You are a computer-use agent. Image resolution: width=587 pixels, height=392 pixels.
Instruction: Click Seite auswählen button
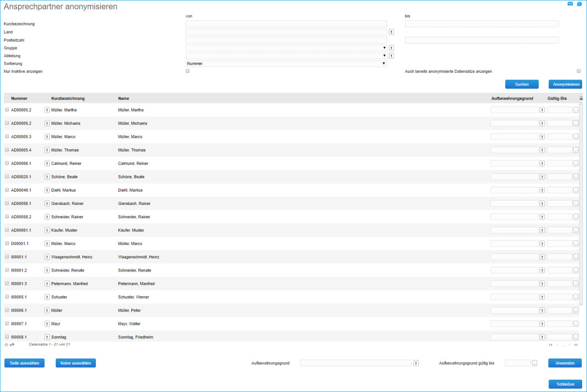(x=25, y=363)
